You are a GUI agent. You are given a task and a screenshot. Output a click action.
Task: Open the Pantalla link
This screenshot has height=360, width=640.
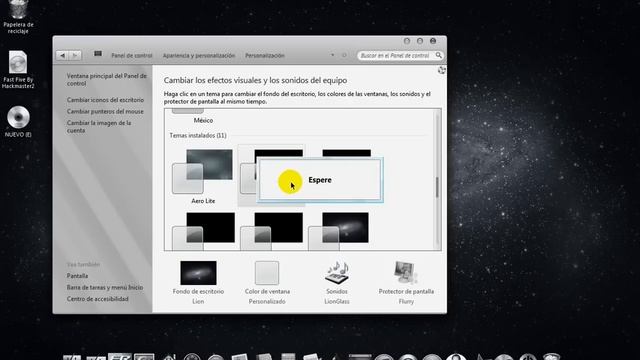(77, 276)
